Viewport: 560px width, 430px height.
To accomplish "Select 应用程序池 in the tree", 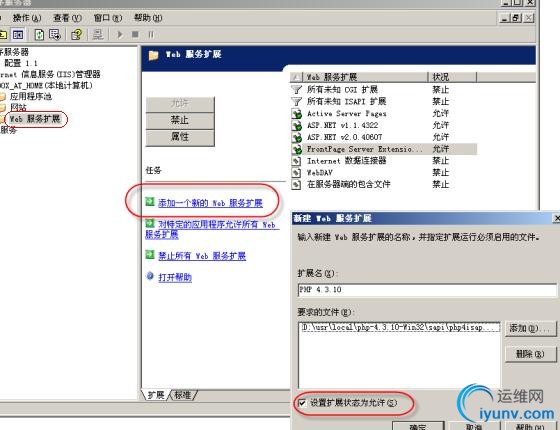I will pos(31,96).
